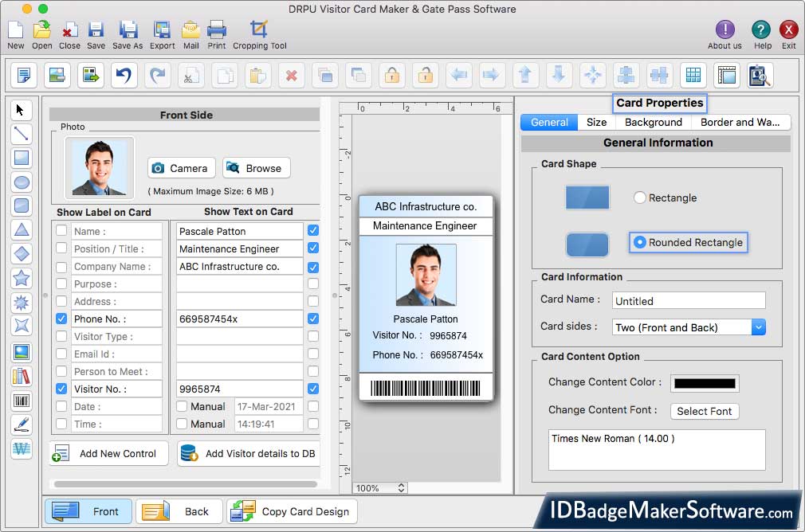The image size is (805, 532).
Task: Select the image library books tool
Action: 21,377
